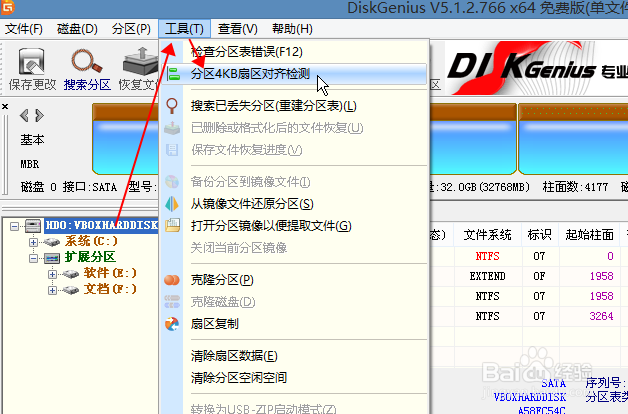Open the 帮助(H) menu

292,29
